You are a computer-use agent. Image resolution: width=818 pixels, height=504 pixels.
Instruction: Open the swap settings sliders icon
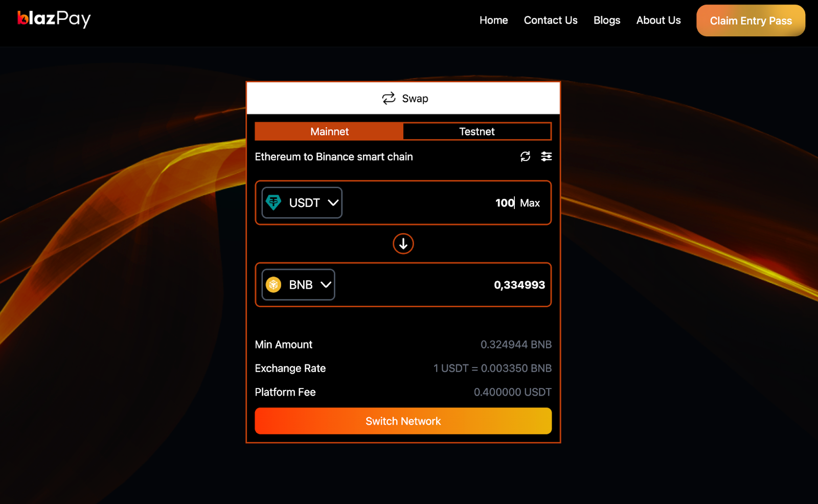point(546,156)
